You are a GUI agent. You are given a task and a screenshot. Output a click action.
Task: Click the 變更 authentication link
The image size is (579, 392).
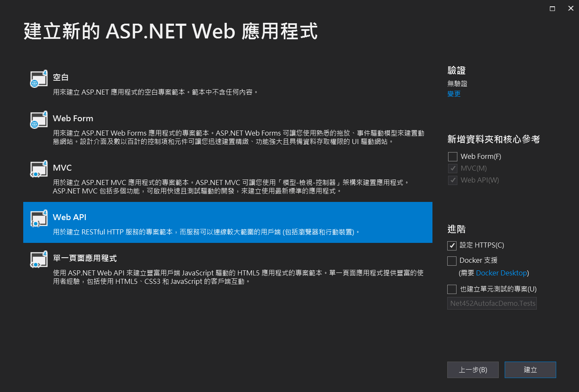tap(454, 94)
